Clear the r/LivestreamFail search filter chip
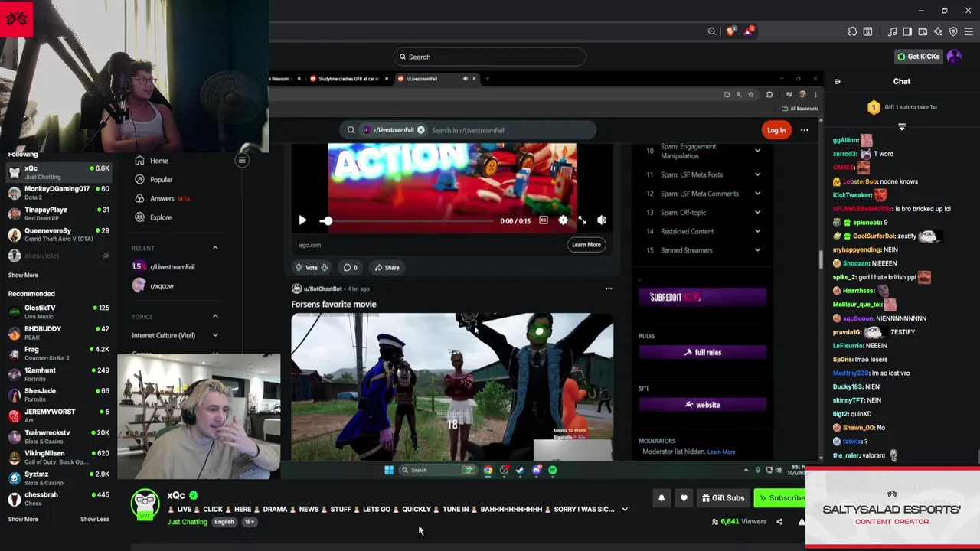 point(420,130)
